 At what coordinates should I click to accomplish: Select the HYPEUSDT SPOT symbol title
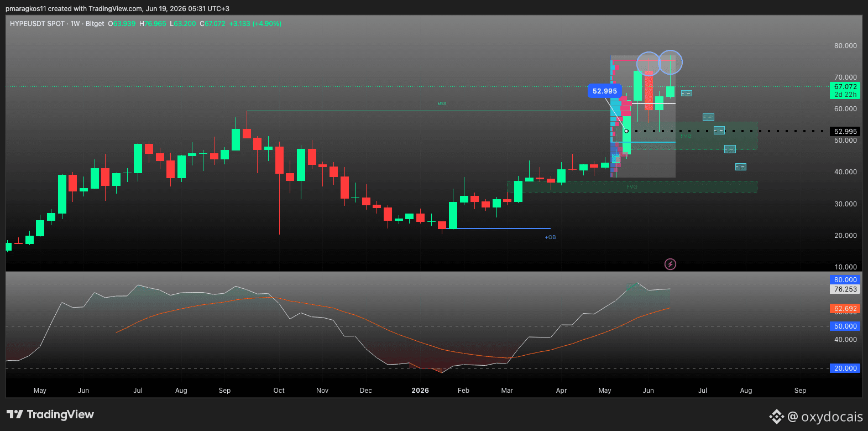pos(37,24)
